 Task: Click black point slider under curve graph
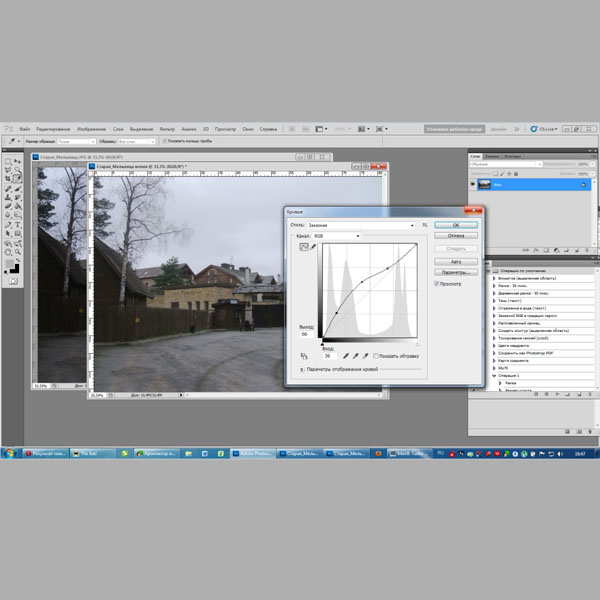[322, 344]
